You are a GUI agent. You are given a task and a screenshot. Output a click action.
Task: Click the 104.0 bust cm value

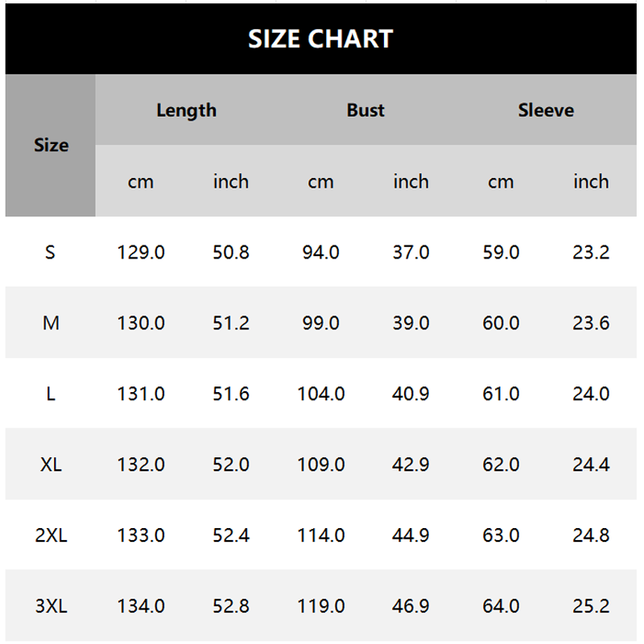click(320, 394)
